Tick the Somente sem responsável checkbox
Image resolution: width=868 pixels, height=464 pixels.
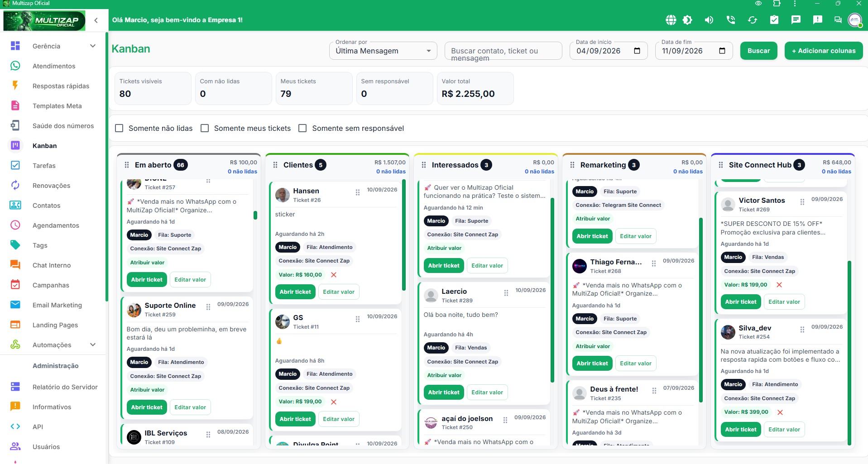click(302, 128)
